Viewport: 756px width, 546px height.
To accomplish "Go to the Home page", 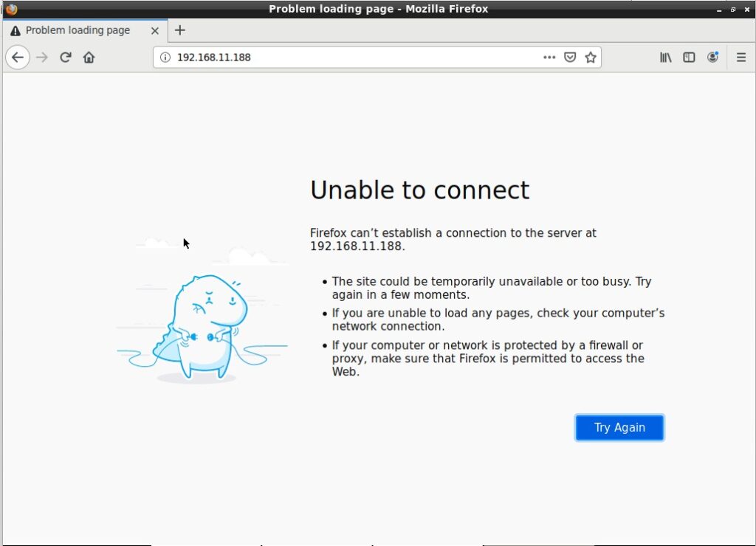I will tap(89, 58).
